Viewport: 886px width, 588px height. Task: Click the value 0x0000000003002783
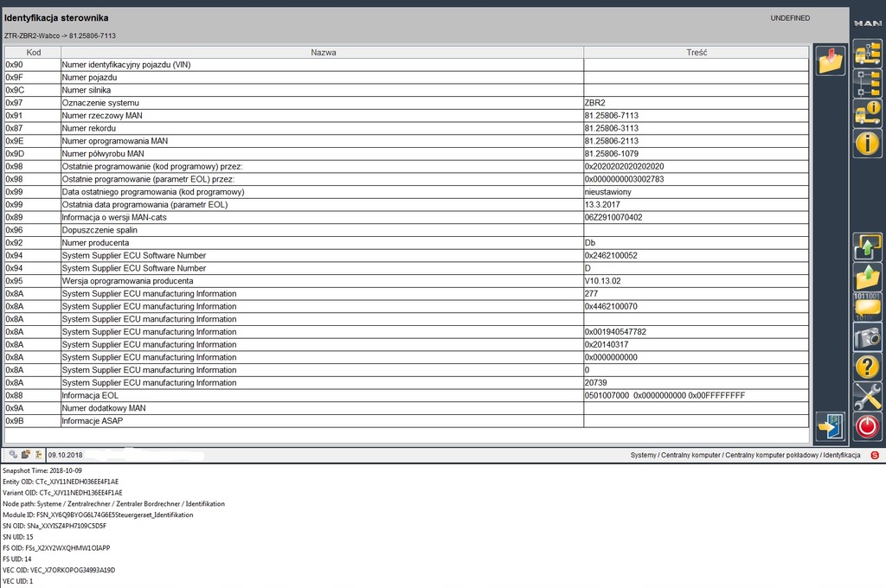[x=625, y=179]
